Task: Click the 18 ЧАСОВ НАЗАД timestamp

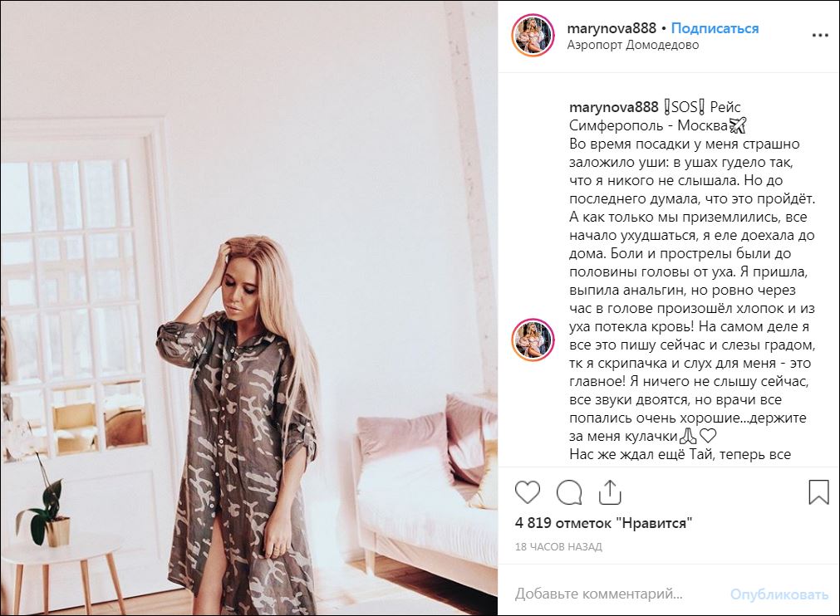Action: 558,547
